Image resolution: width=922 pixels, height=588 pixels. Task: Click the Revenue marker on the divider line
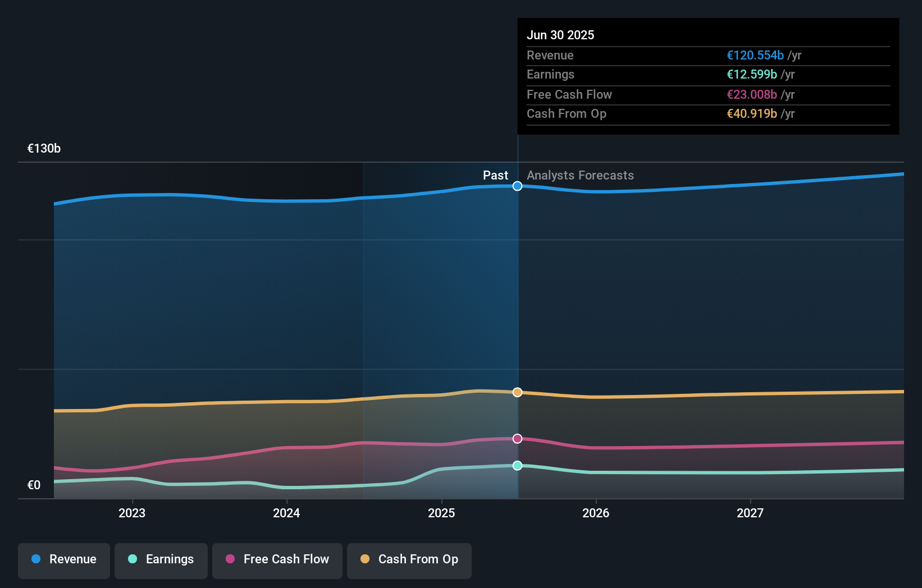pyautogui.click(x=517, y=186)
